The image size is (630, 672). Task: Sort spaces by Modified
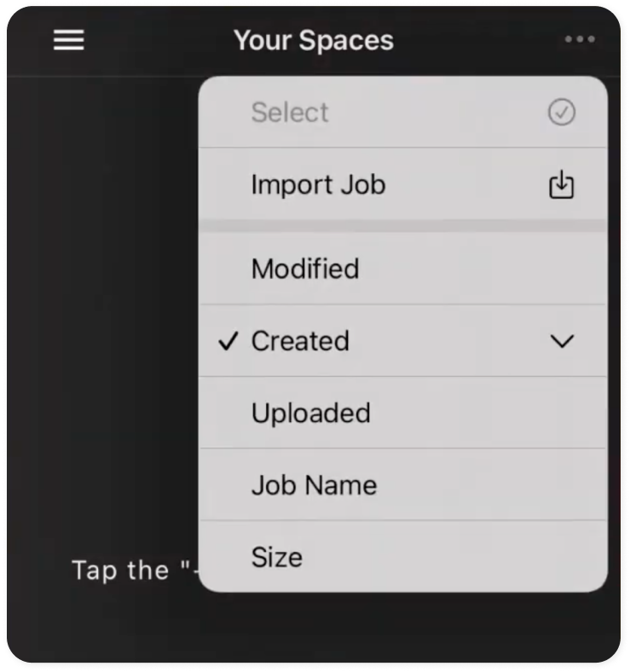click(x=403, y=269)
